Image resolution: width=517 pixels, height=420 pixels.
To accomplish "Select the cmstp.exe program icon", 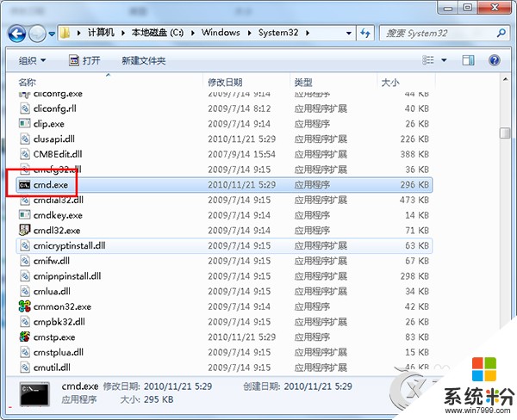I will pyautogui.click(x=25, y=337).
